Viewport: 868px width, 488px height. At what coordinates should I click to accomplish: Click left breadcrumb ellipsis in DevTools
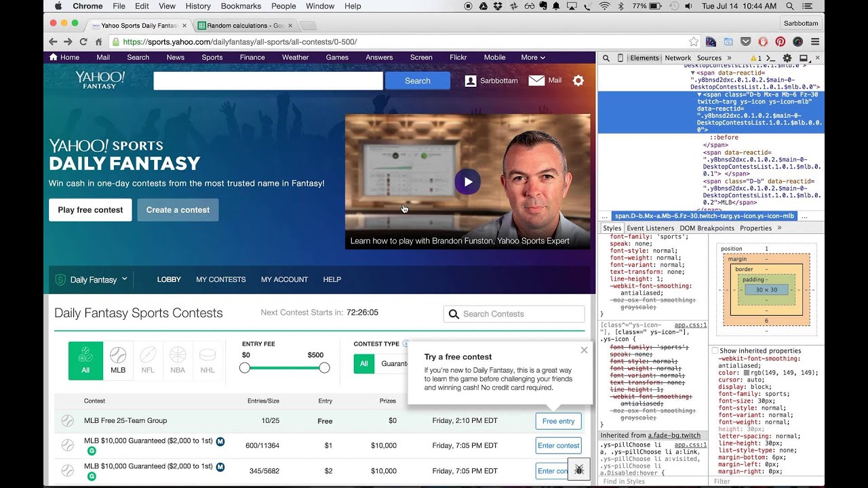[604, 216]
